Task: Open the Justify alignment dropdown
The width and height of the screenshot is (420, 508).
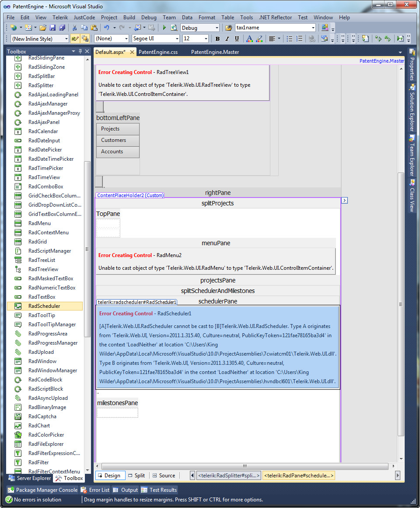Action: tap(279, 39)
